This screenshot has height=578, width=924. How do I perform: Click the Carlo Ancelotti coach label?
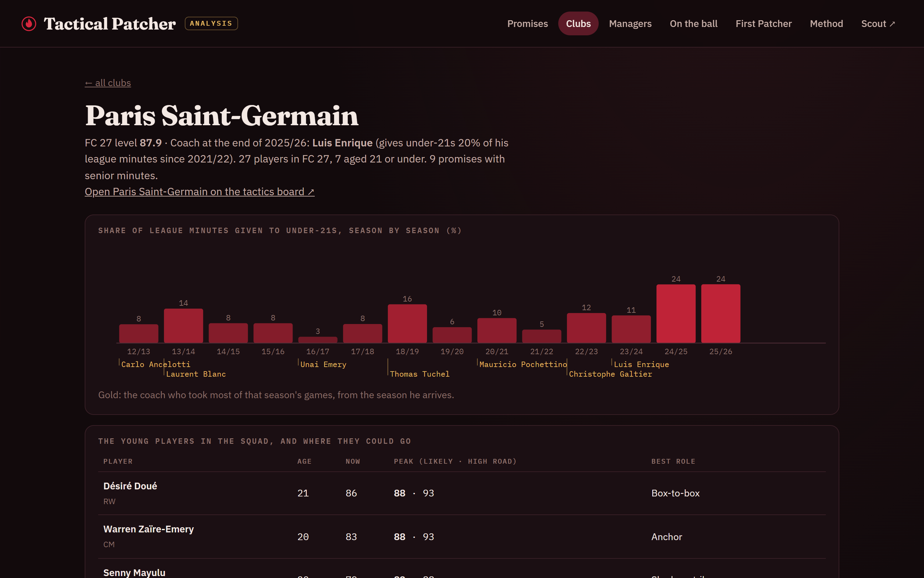pos(155,364)
